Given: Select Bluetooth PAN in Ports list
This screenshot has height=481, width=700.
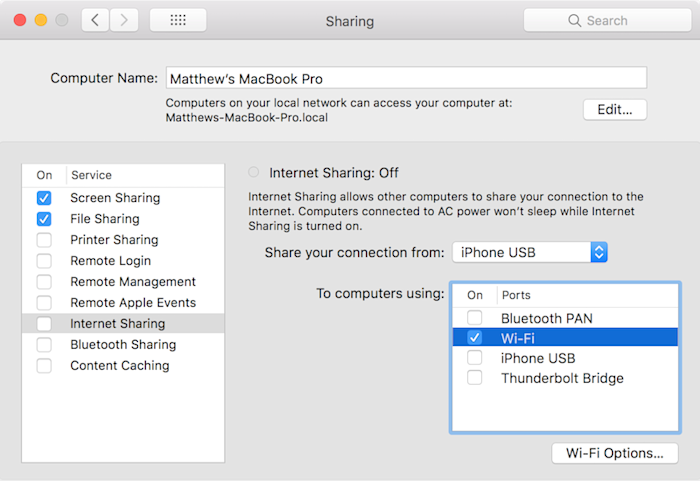Looking at the screenshot, I should (x=565, y=318).
